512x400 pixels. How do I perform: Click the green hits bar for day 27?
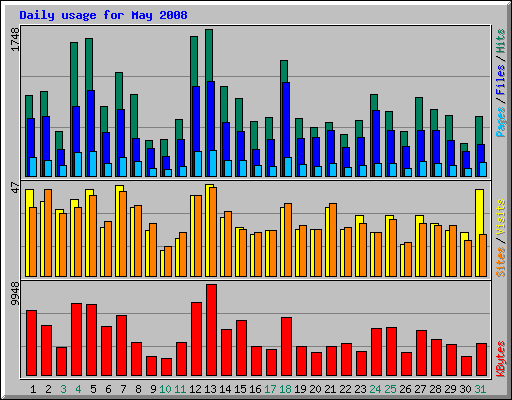click(x=419, y=114)
